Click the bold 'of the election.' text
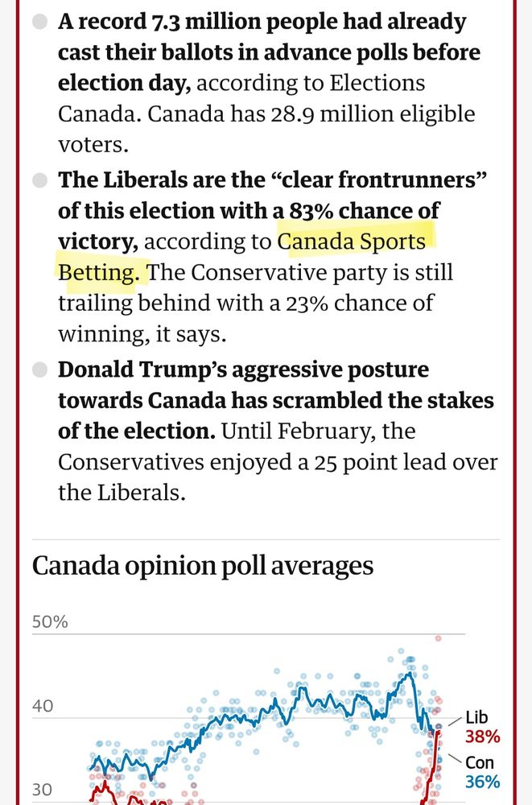This screenshot has width=532, height=805. tap(137, 431)
